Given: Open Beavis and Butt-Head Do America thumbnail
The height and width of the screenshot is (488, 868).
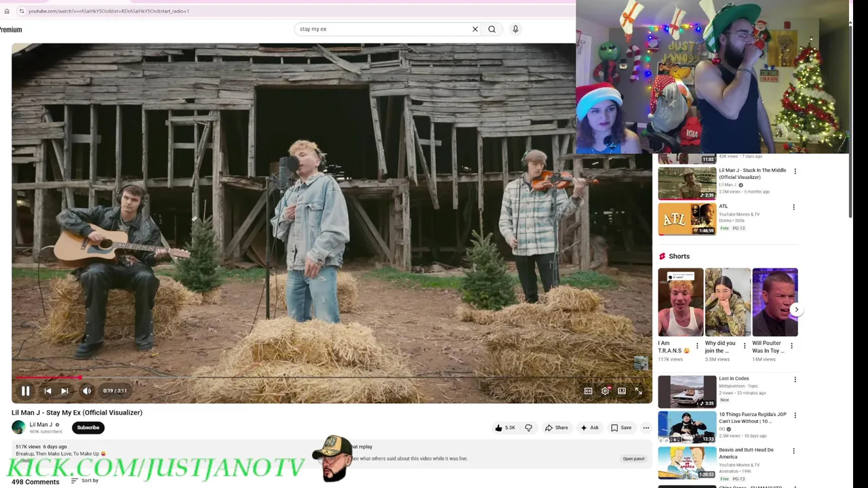Looking at the screenshot, I should click(687, 463).
